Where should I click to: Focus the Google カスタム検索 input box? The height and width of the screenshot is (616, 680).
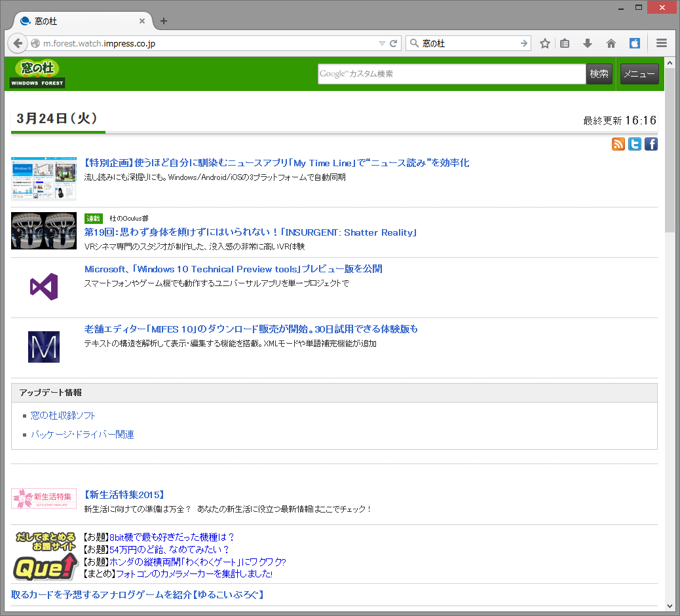[451, 74]
